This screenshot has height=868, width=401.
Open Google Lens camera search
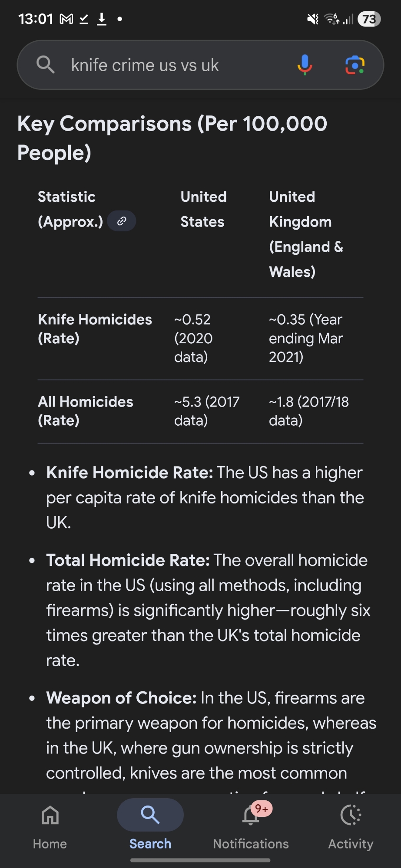click(x=355, y=65)
